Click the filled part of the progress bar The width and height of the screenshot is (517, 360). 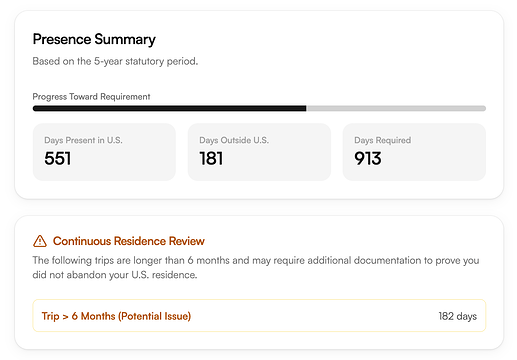click(169, 108)
